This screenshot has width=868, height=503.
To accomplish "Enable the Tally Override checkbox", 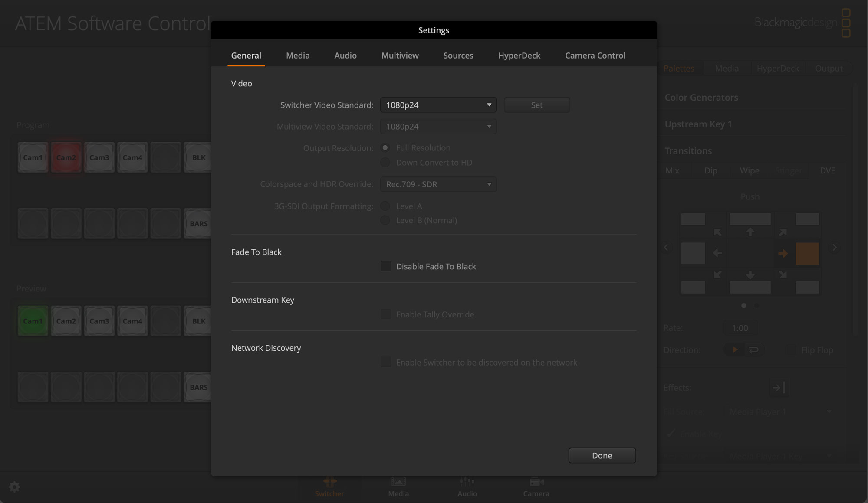I will [x=386, y=314].
